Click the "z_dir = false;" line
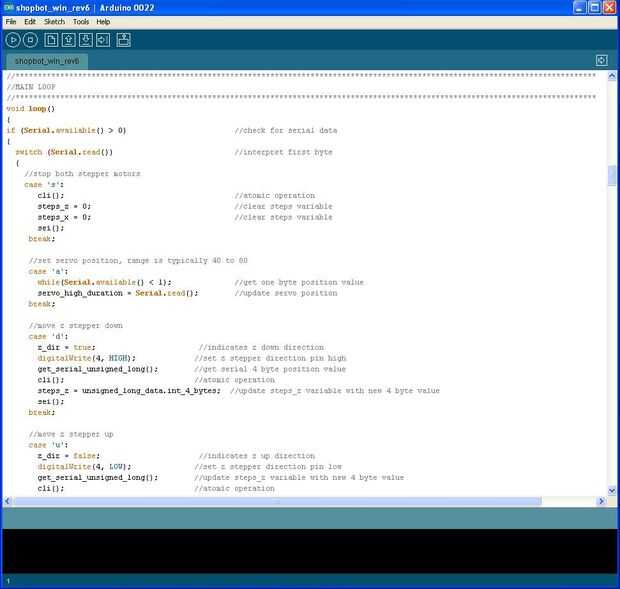Image resolution: width=620 pixels, height=589 pixels. click(69, 456)
